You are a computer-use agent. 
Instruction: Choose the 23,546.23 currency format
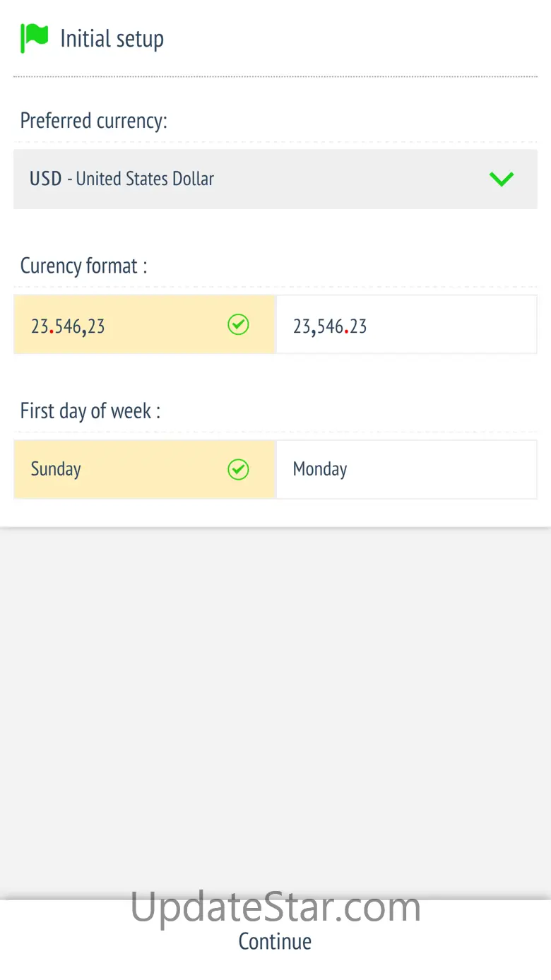point(405,325)
